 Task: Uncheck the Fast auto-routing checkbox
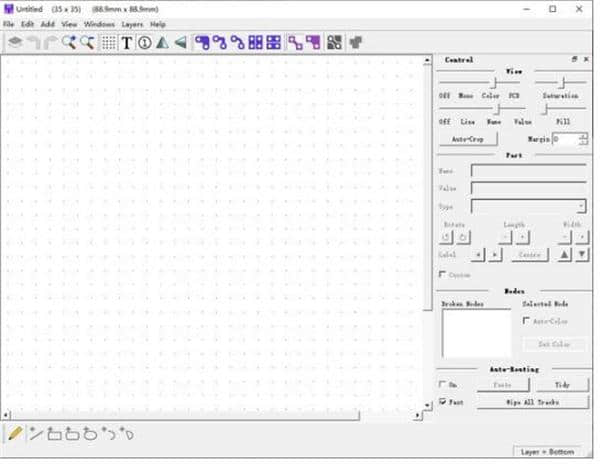pos(443,402)
